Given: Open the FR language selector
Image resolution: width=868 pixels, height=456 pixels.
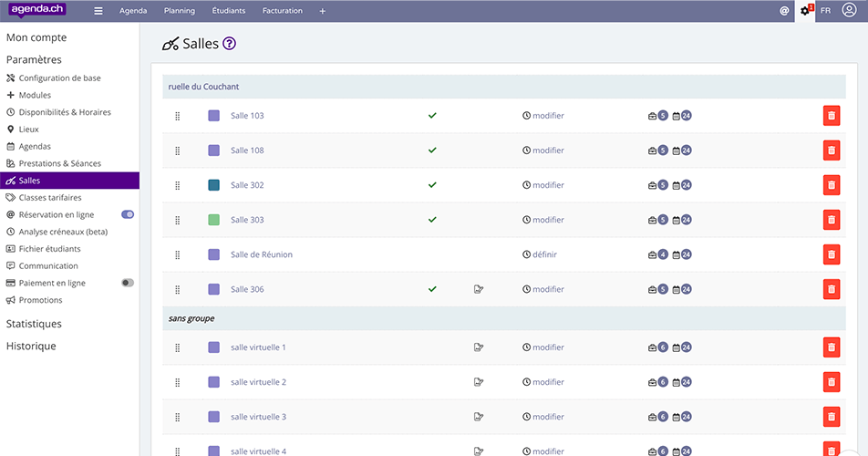Looking at the screenshot, I should click(x=825, y=11).
